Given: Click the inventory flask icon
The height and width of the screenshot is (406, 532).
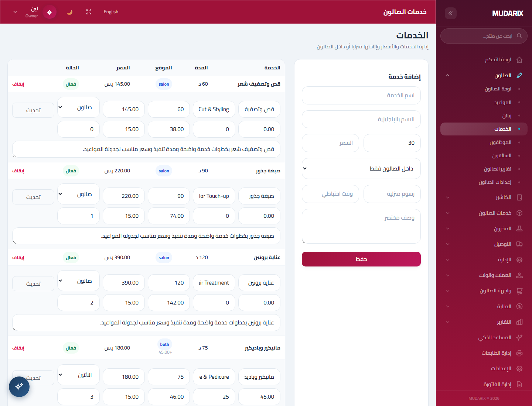Looking at the screenshot, I should click(519, 228).
